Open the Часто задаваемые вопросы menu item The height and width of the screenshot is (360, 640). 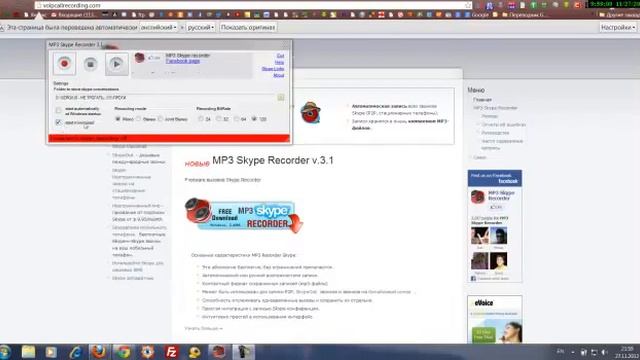[502, 144]
